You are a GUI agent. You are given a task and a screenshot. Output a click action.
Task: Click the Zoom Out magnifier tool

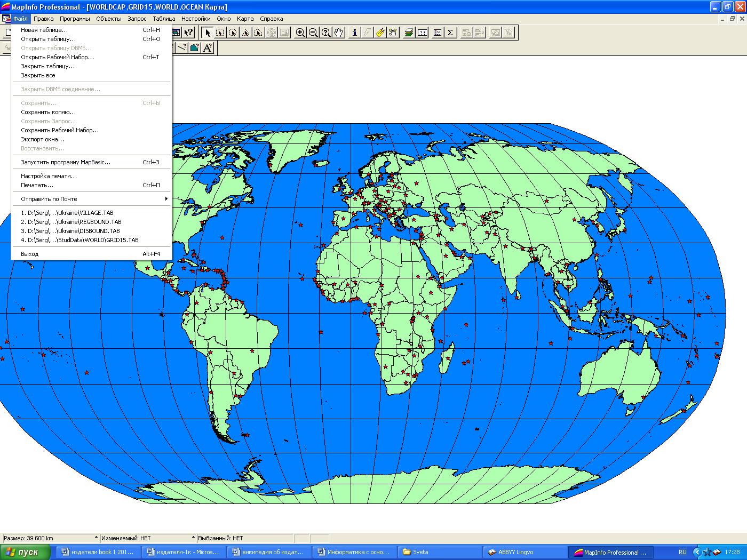click(x=313, y=33)
